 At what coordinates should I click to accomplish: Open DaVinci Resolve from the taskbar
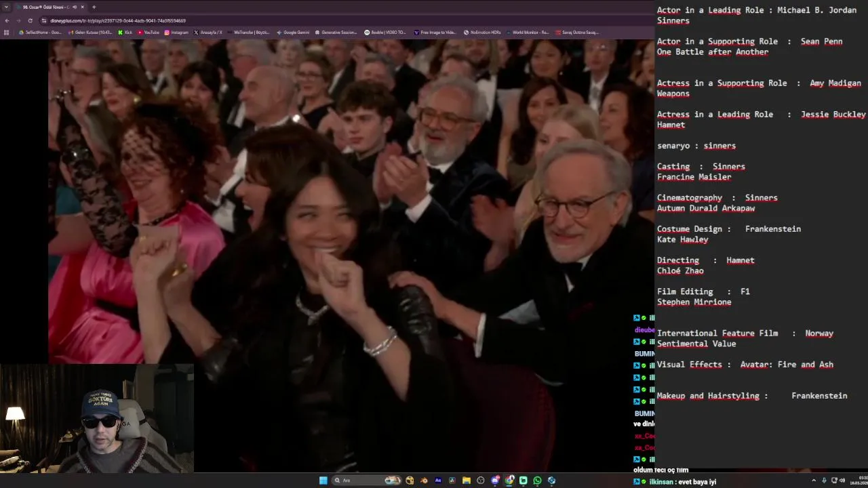(x=452, y=481)
